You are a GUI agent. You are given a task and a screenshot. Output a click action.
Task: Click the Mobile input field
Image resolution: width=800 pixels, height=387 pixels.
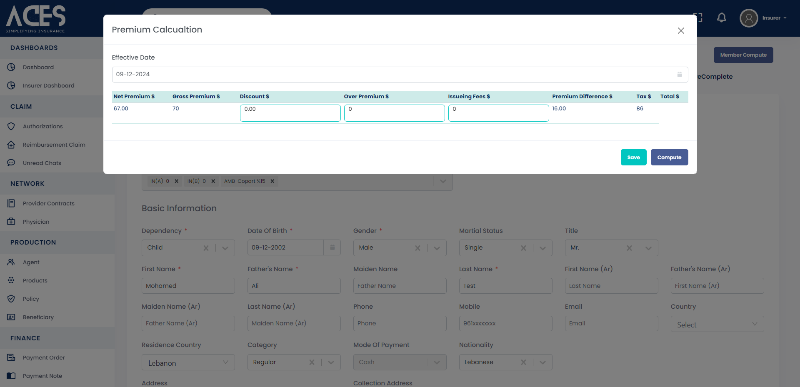[x=506, y=324]
